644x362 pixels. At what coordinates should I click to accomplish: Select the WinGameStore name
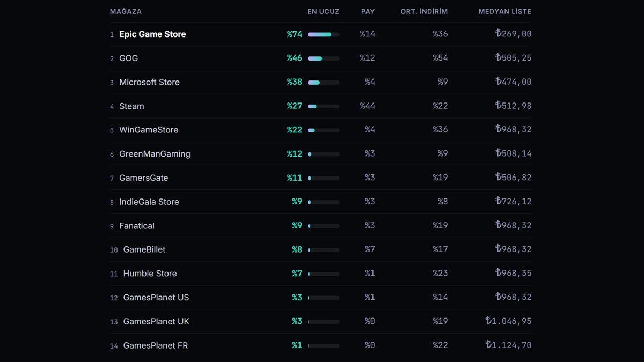149,130
